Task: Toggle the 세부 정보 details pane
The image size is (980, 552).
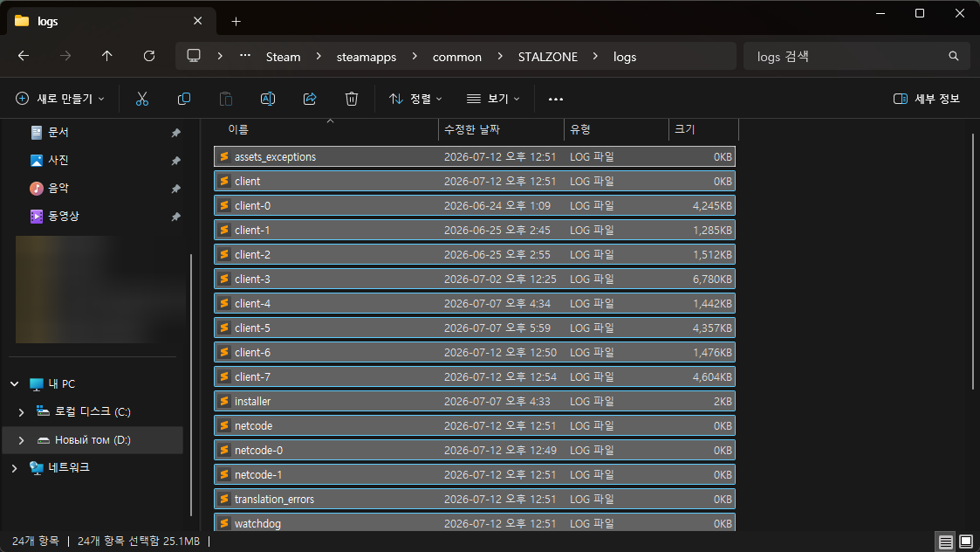Action: click(x=926, y=99)
